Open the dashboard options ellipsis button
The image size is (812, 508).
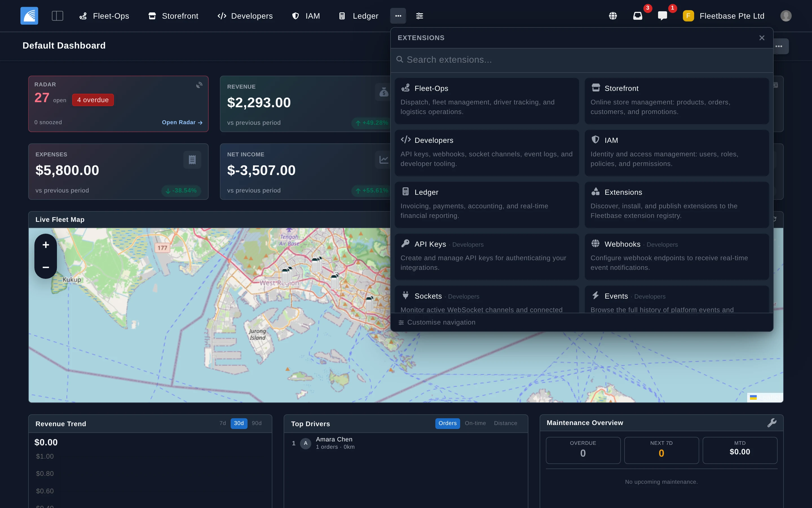click(x=779, y=46)
